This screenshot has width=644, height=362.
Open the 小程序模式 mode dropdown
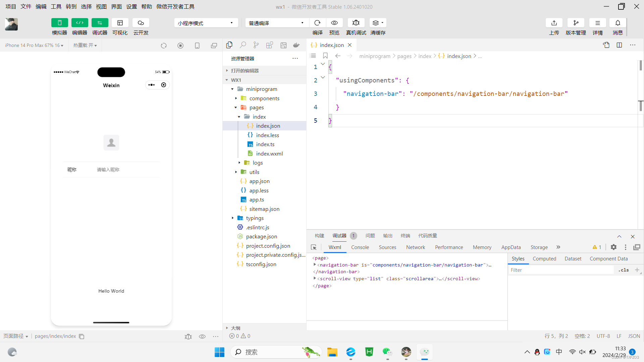(x=206, y=23)
